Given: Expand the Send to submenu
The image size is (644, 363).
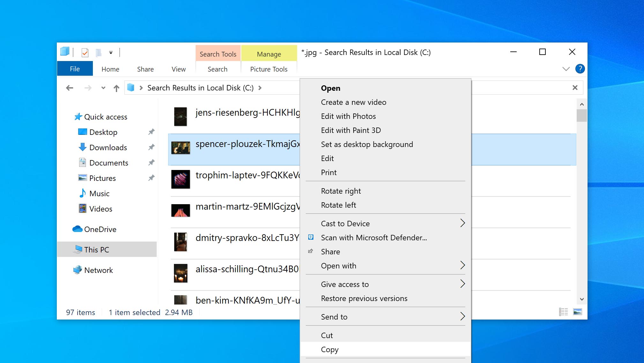Looking at the screenshot, I should pos(462,317).
